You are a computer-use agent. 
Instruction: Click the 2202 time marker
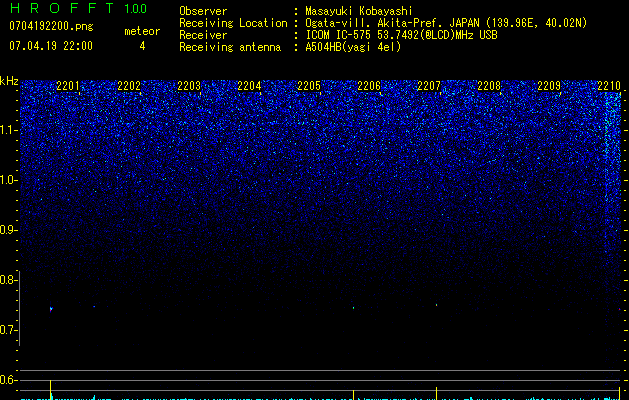(129, 85)
